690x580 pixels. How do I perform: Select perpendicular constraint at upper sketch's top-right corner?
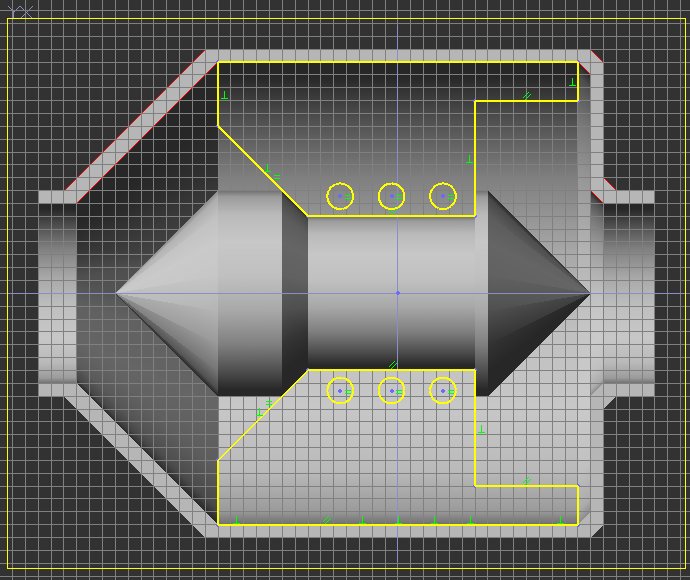572,84
